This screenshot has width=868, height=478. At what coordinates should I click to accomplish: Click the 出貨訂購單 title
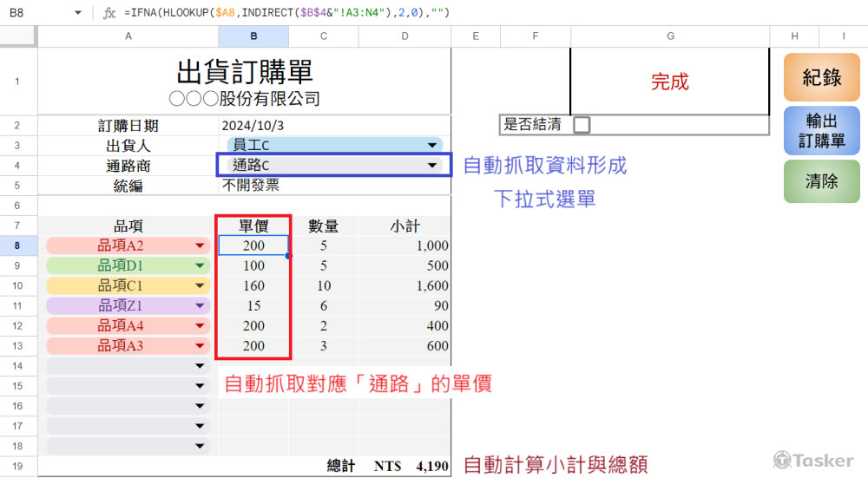coord(245,72)
